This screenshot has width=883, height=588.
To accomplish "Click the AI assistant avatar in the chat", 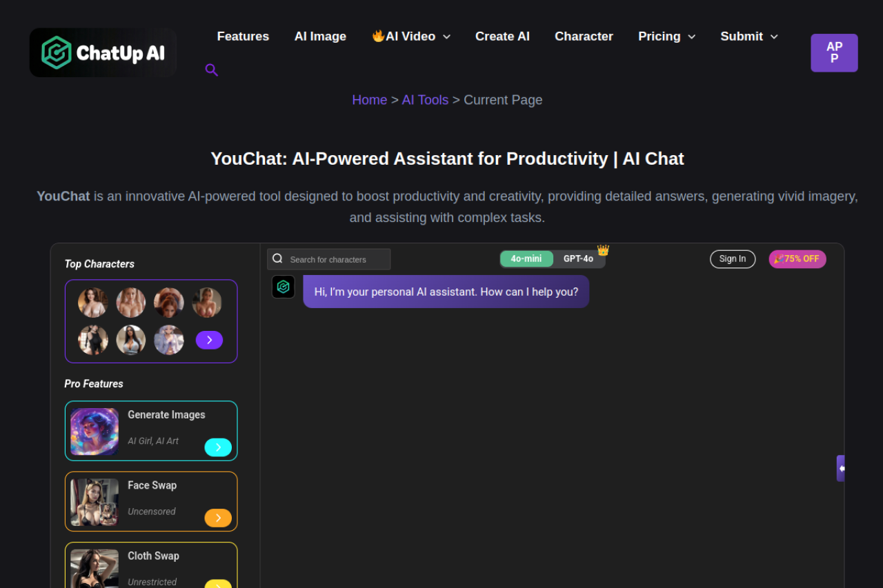I will pyautogui.click(x=283, y=286).
